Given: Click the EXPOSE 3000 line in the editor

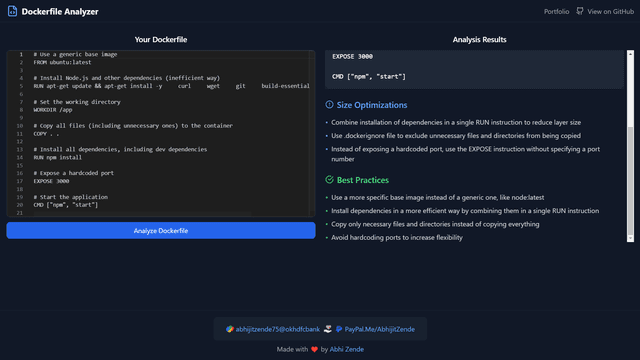Looking at the screenshot, I should (x=51, y=181).
